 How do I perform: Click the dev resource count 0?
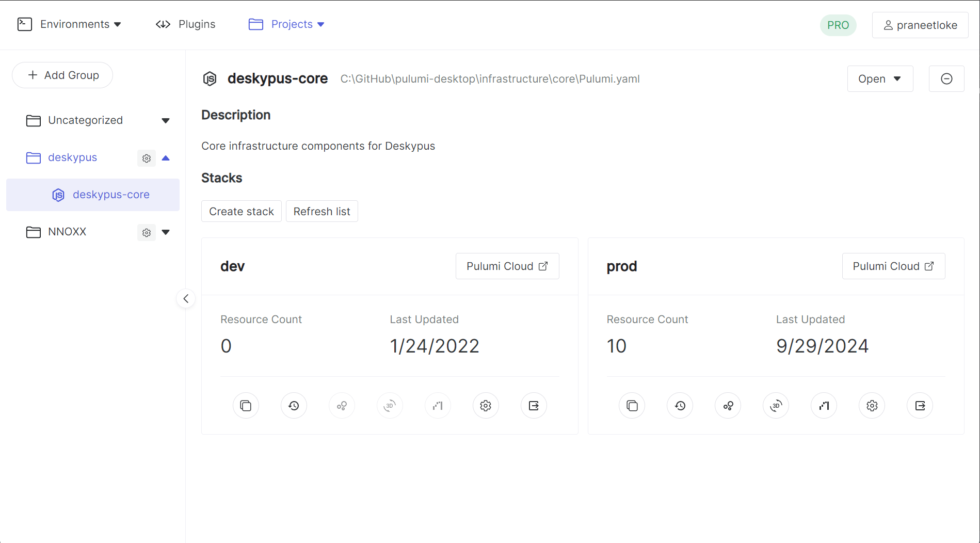226,346
